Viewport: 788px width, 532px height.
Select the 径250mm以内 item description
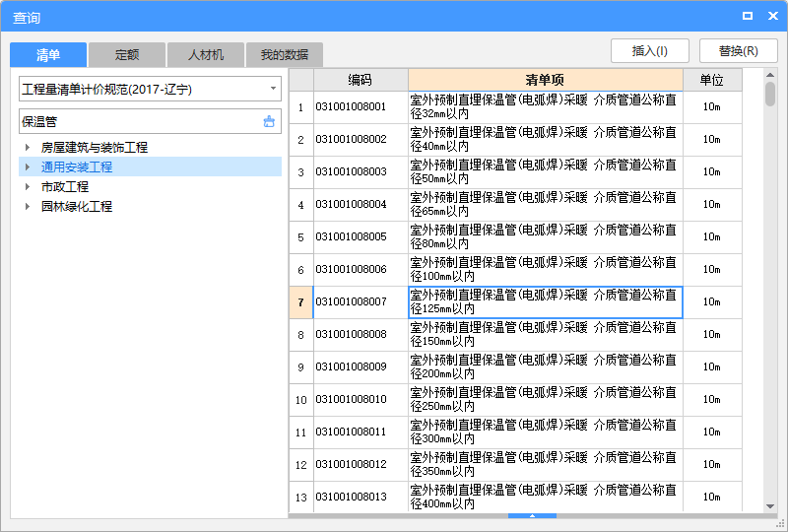pos(546,399)
